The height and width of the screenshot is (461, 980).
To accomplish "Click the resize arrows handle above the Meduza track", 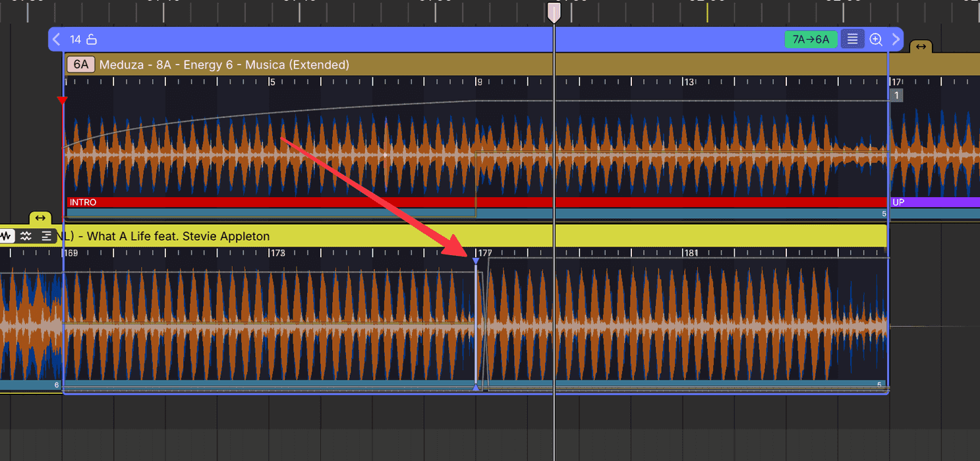I will point(921,47).
